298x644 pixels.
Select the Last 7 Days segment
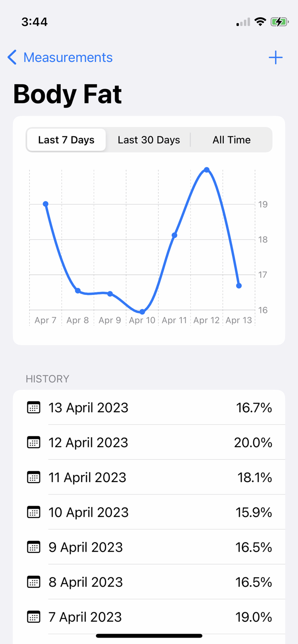tap(66, 140)
